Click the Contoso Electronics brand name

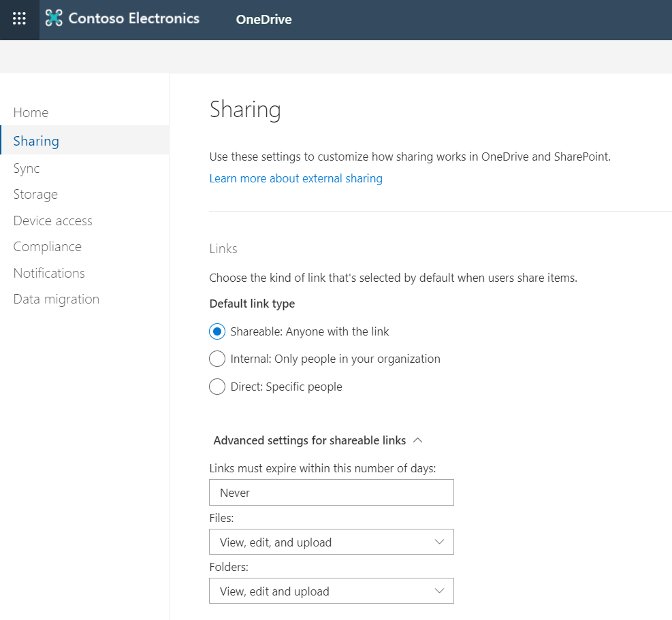(134, 19)
